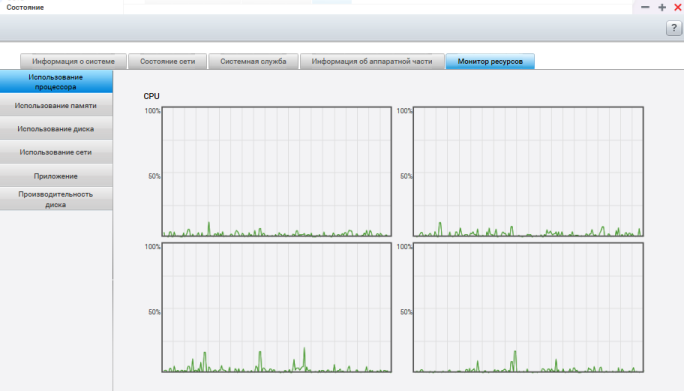The image size is (684, 391).
Task: Open Использование памяти section
Action: 56,105
